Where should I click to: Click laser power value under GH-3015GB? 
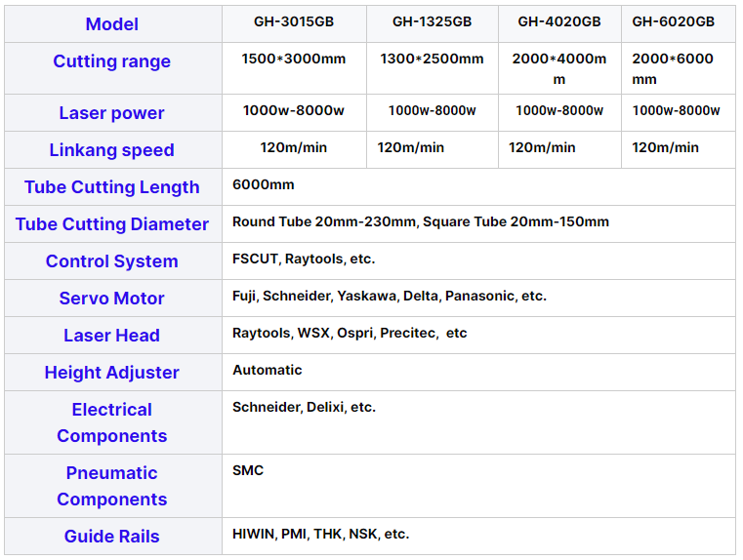tap(294, 110)
